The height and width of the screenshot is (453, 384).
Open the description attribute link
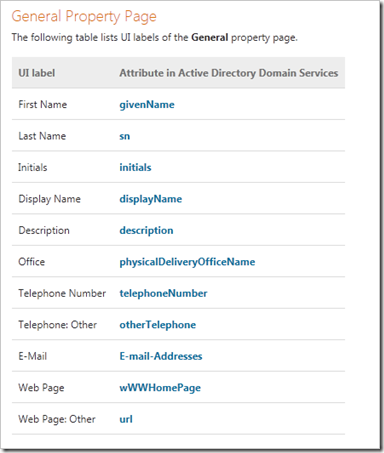(x=146, y=230)
